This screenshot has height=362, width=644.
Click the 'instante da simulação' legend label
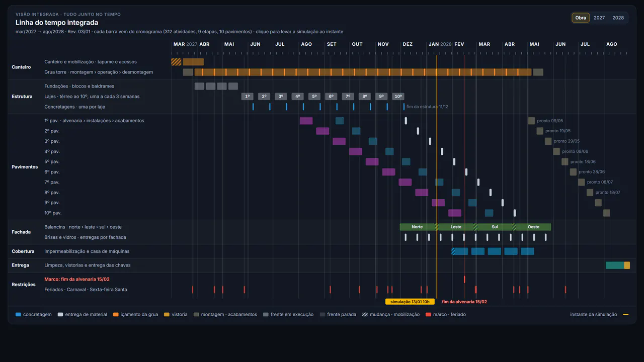coord(594,315)
